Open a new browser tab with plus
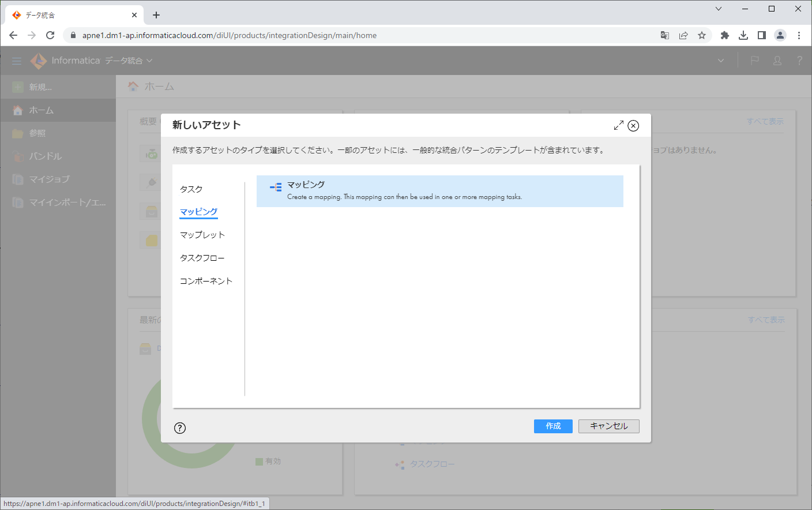The image size is (812, 510). pos(156,15)
